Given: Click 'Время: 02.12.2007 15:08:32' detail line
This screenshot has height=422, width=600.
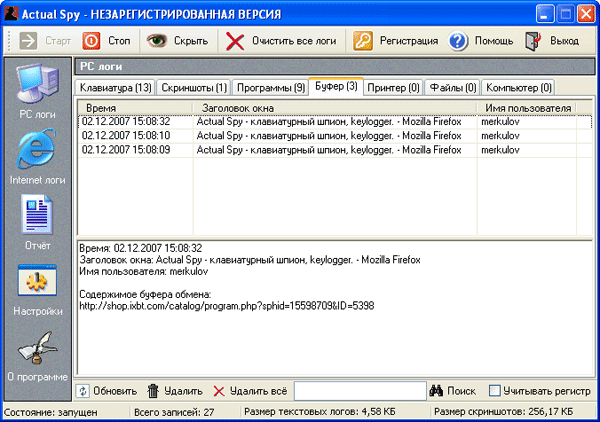Looking at the screenshot, I should click(x=140, y=248).
